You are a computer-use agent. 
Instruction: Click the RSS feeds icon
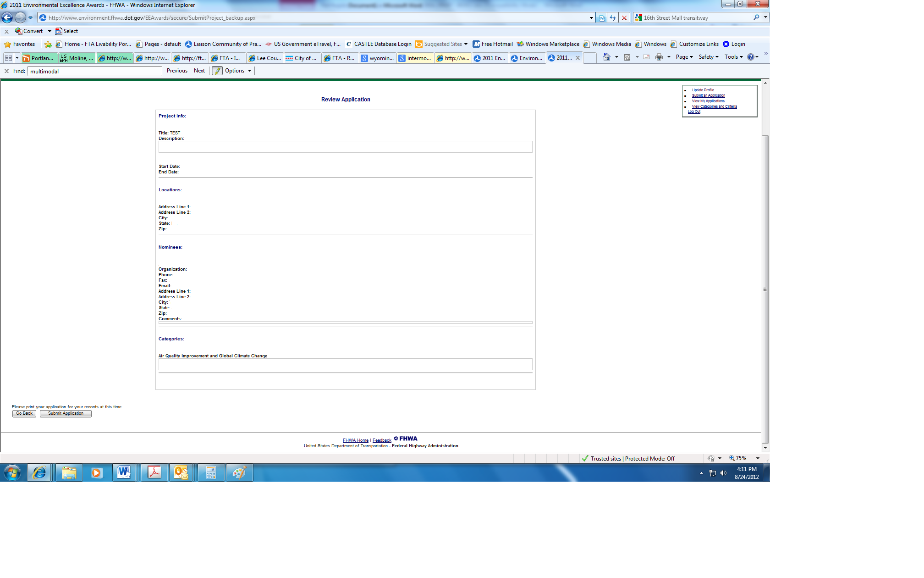coord(627,57)
